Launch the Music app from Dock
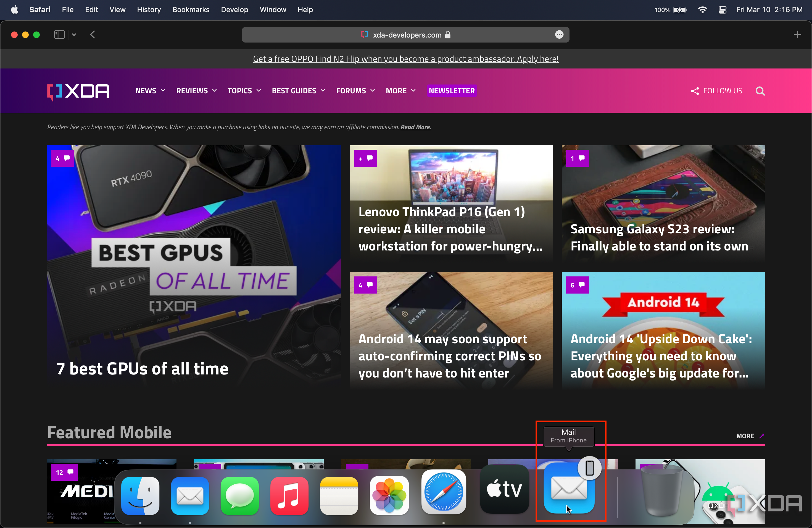This screenshot has height=528, width=812. point(289,496)
